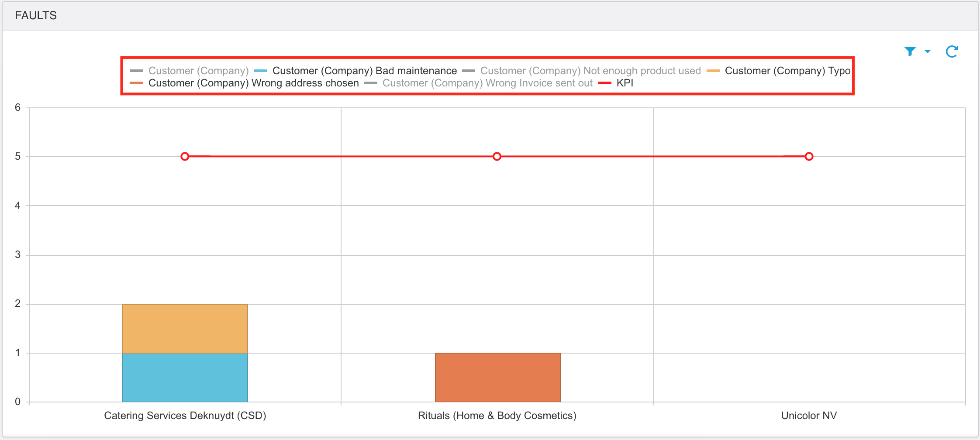Click the FAULTS panel title
The width and height of the screenshot is (980, 440).
(x=36, y=15)
